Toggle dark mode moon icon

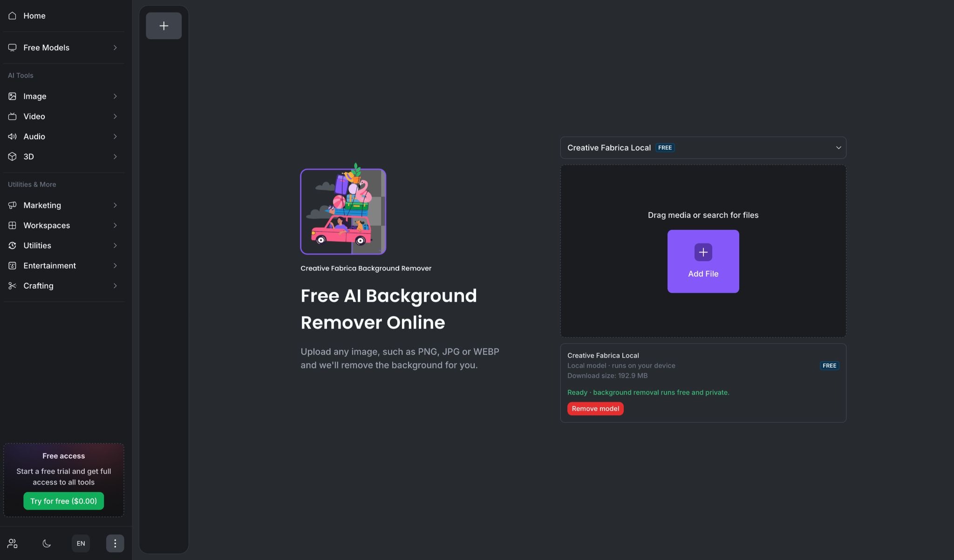pos(47,543)
